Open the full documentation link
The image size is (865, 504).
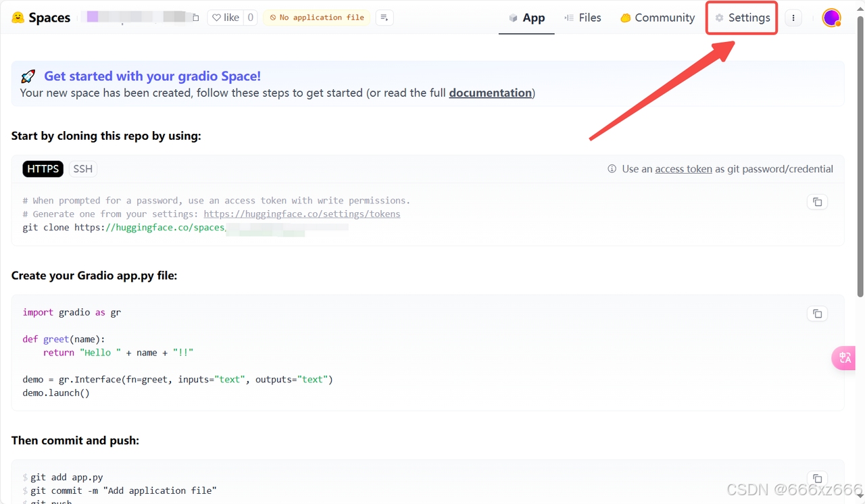pyautogui.click(x=491, y=93)
